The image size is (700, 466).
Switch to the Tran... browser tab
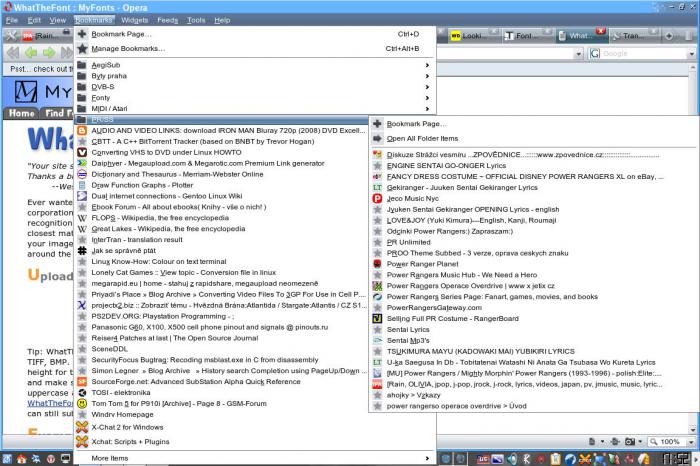(633, 36)
